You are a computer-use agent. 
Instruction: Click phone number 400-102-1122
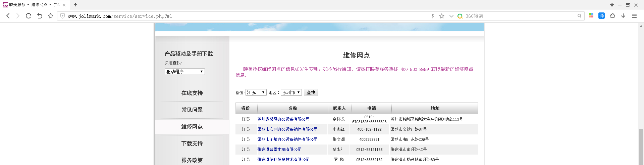tap(369, 129)
